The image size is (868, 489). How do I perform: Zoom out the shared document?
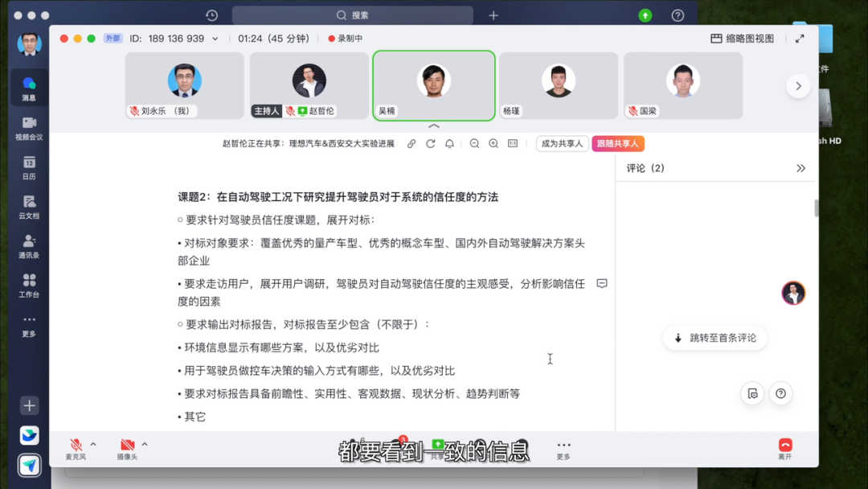(x=474, y=143)
